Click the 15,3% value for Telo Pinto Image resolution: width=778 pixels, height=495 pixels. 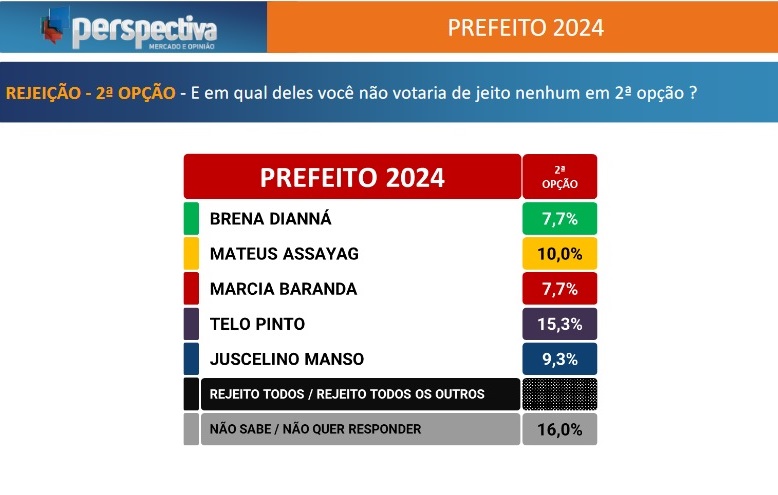coord(560,323)
